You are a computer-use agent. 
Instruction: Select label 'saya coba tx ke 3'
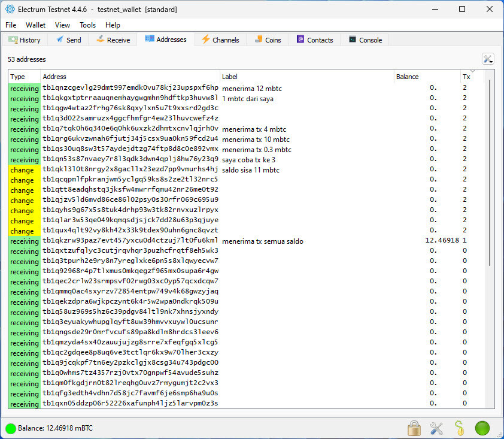[x=248, y=160]
